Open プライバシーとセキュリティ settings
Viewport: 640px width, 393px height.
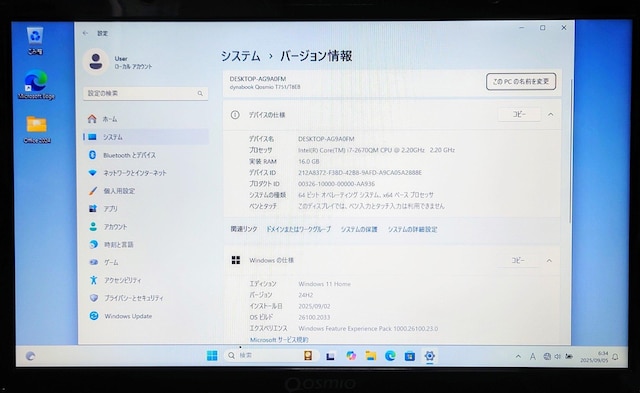click(x=146, y=298)
